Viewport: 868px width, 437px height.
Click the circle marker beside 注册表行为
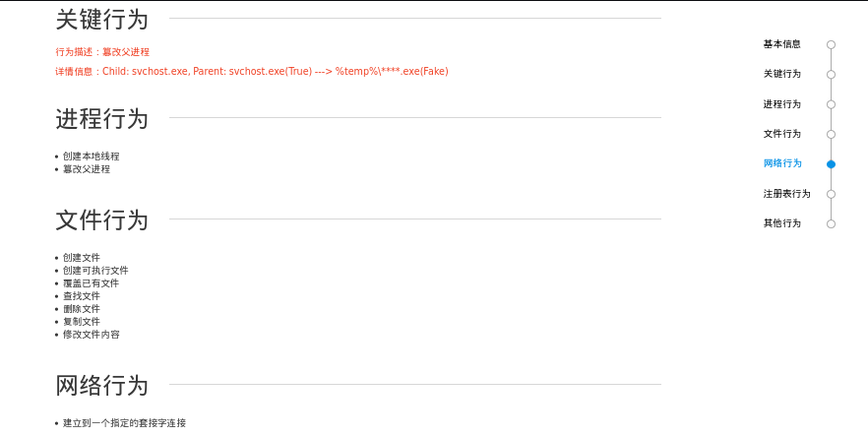pos(831,194)
